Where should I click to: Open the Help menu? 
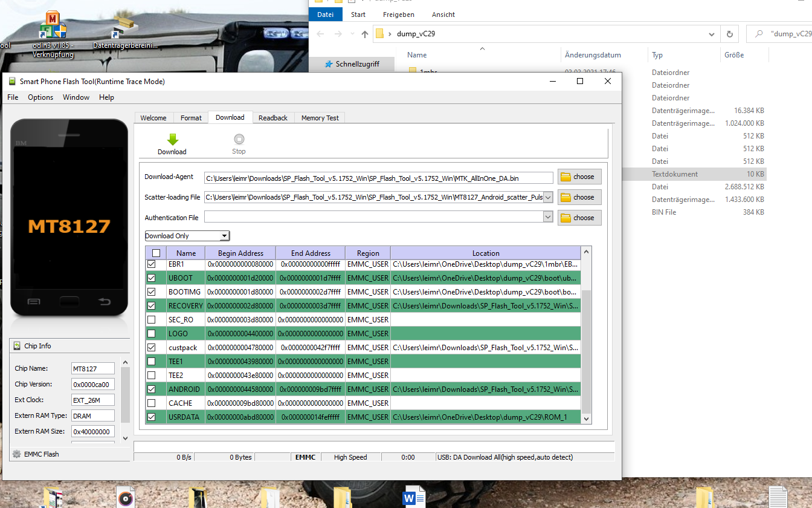coord(107,97)
